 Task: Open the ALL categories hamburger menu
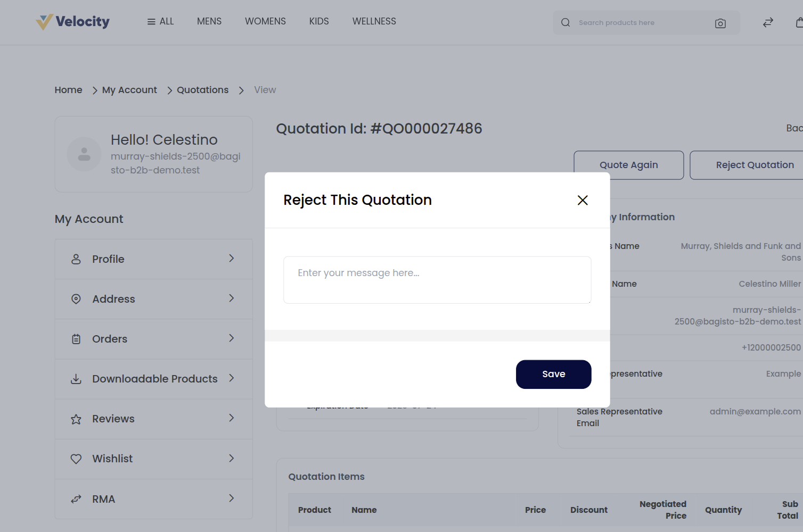click(x=160, y=21)
